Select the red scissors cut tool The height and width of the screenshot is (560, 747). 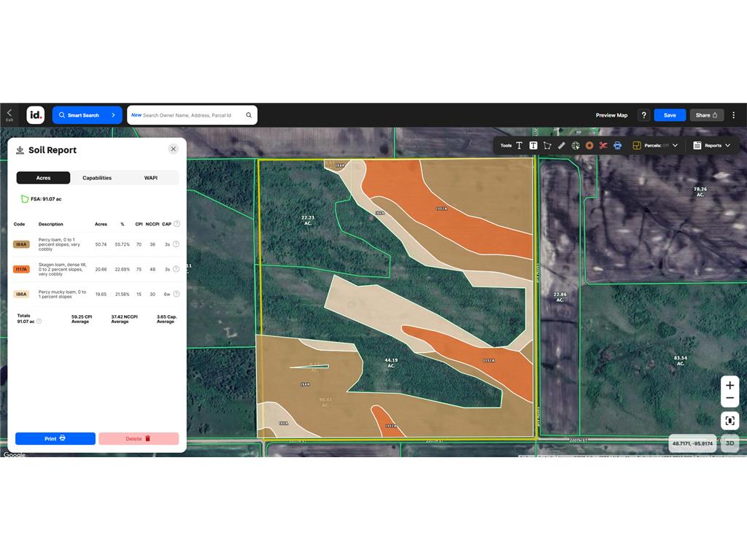pos(603,145)
